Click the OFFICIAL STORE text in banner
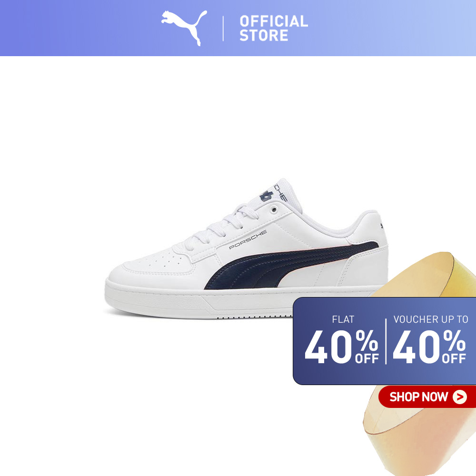The image size is (476, 476). coord(274,28)
